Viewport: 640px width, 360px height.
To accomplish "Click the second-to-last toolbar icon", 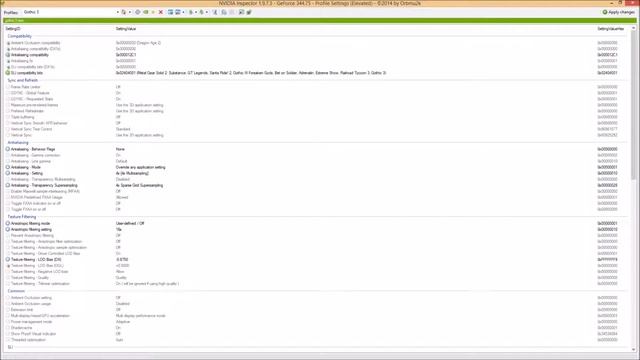I will [x=241, y=12].
